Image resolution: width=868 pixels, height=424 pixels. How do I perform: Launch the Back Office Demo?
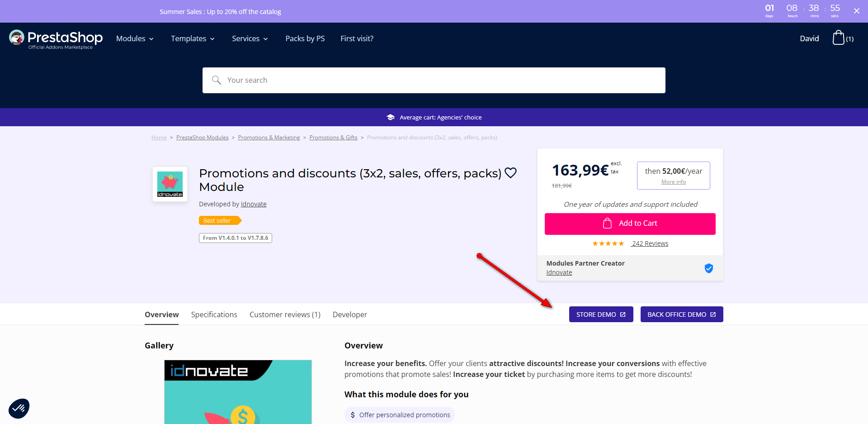tap(681, 314)
